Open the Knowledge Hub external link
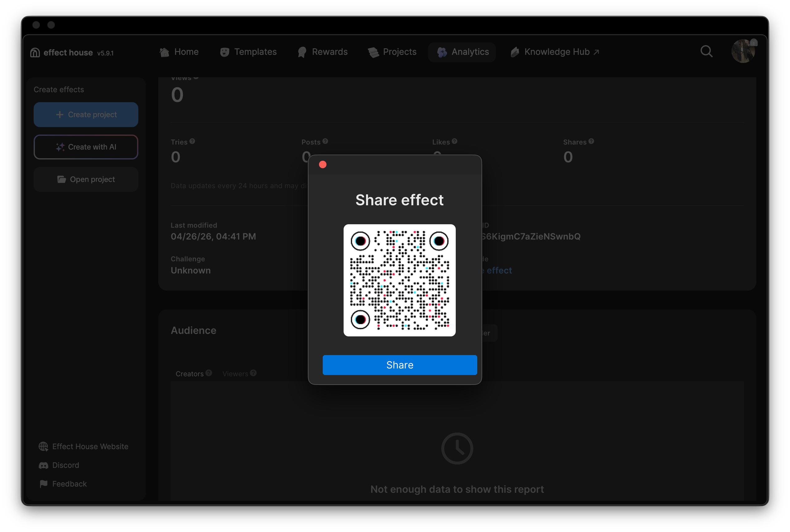Image resolution: width=790 pixels, height=532 pixels. click(555, 52)
